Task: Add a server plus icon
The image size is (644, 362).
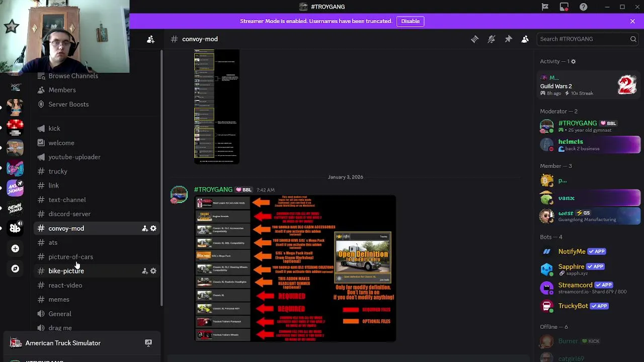Action: point(15,248)
